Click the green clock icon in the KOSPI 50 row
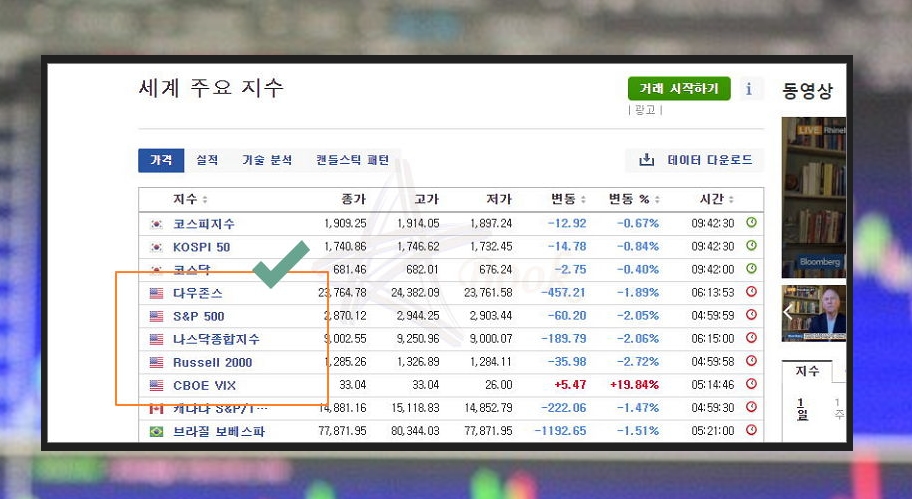The image size is (912, 499). 751,245
